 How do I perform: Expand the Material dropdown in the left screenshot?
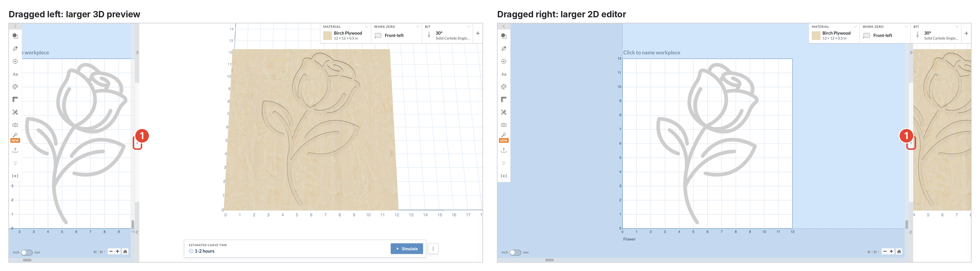tap(367, 27)
